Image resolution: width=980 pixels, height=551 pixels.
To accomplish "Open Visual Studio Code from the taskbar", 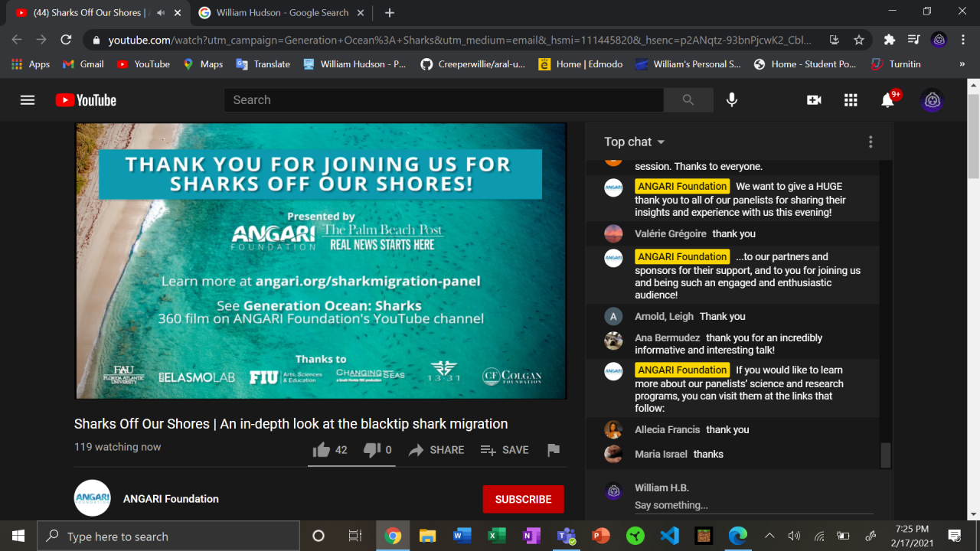I will 669,536.
